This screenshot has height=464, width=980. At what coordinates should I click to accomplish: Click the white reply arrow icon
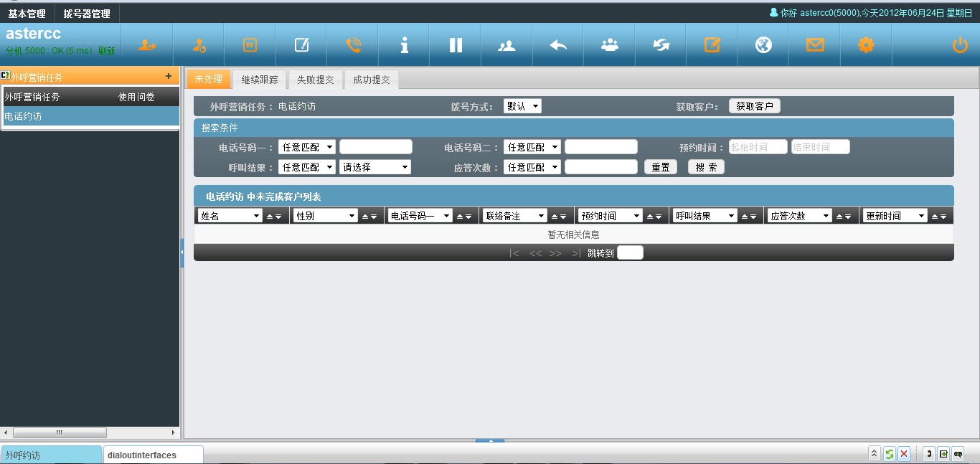pos(558,45)
